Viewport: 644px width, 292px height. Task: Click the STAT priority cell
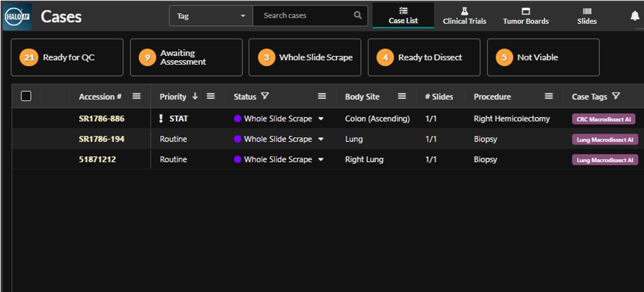click(x=179, y=119)
